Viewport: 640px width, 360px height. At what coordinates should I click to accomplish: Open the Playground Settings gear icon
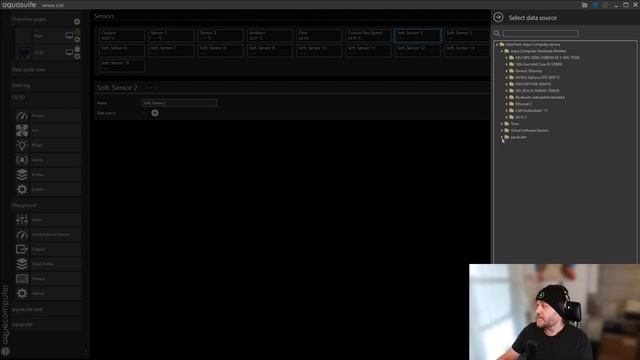click(x=22, y=293)
